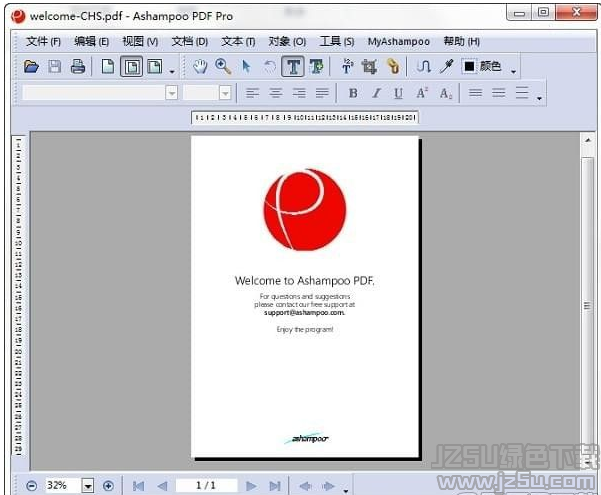Open the 文本 (T) menu
The height and width of the screenshot is (495, 601).
click(238, 41)
